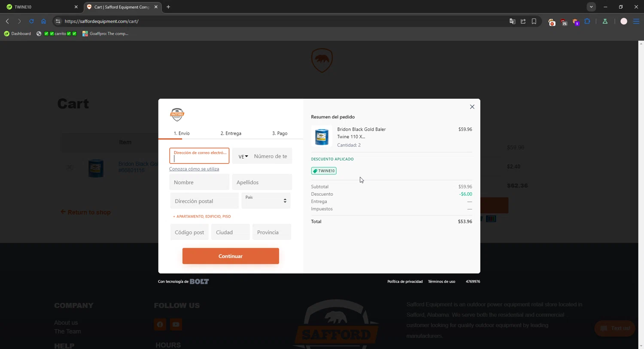Image resolution: width=644 pixels, height=349 pixels.
Task: Click the Total amount $53.96
Action: pyautogui.click(x=465, y=222)
